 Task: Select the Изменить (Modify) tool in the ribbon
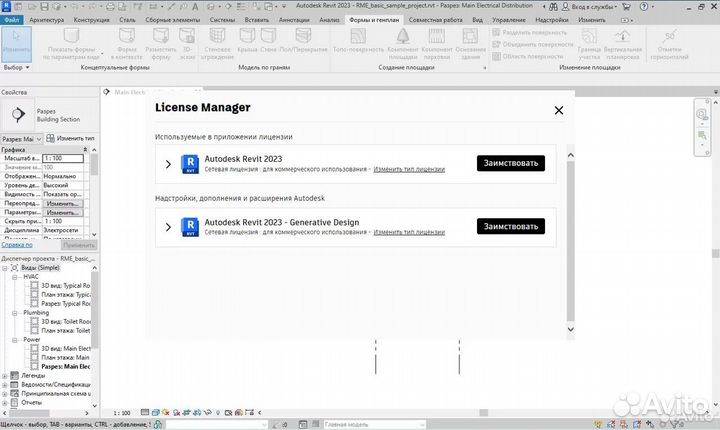pos(16,44)
